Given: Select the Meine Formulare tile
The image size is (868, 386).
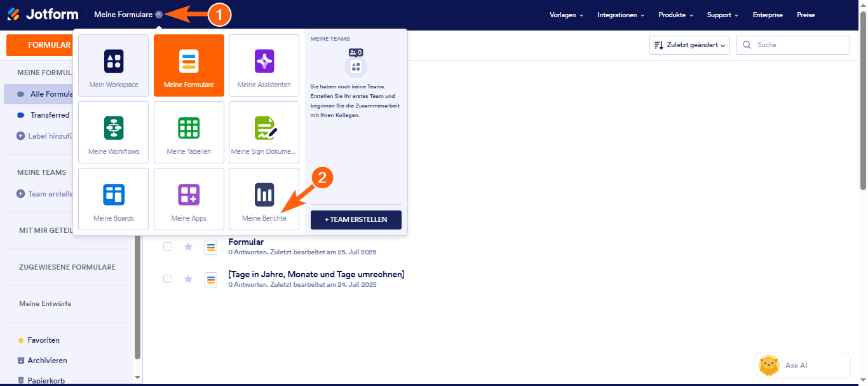Looking at the screenshot, I should pos(189,65).
